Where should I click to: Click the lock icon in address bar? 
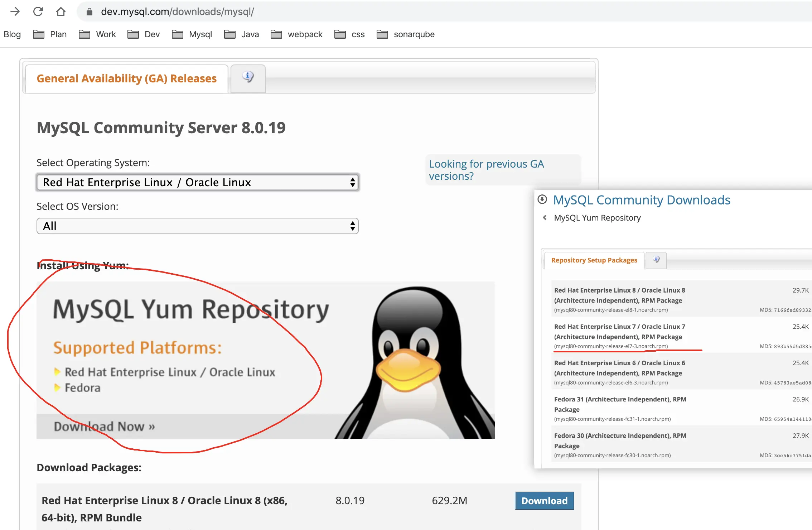[x=90, y=12]
